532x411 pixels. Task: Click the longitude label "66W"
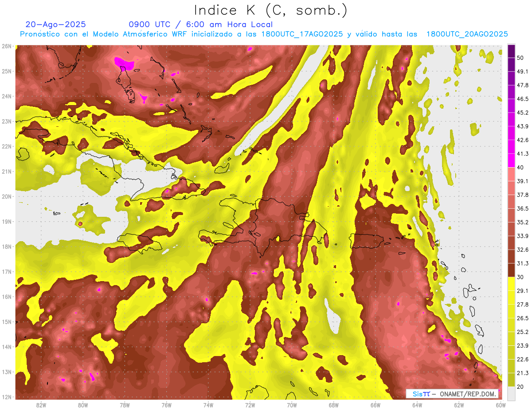[375, 405]
